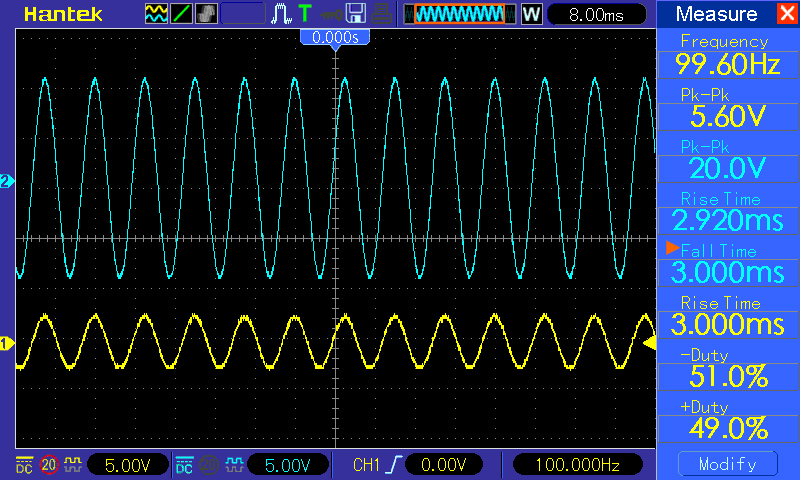Click the channel 1 ground level marker

pos(7,344)
